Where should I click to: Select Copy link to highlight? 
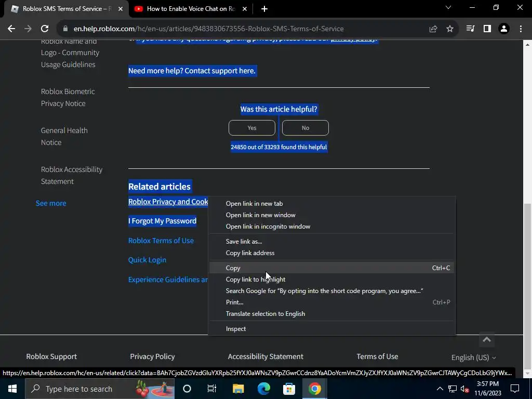coord(331,280)
